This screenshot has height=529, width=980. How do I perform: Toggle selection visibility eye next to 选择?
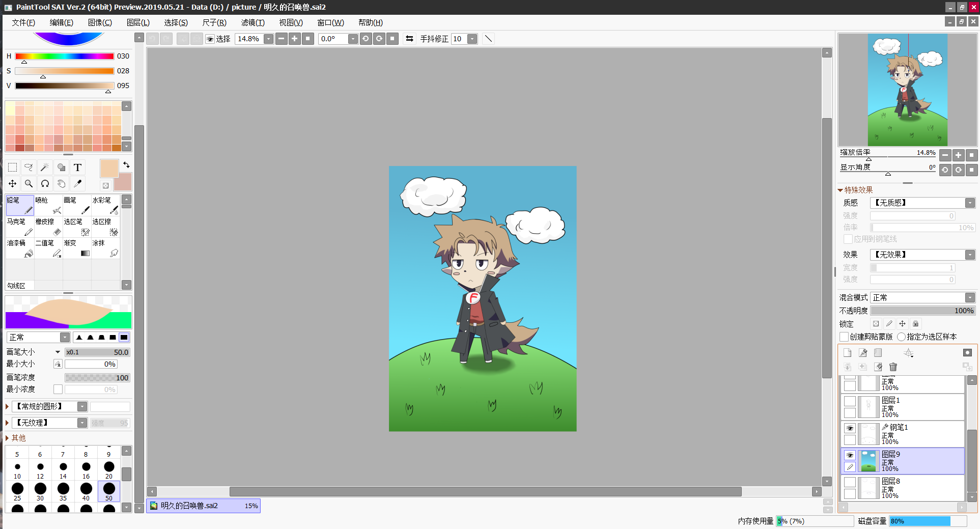pyautogui.click(x=210, y=39)
